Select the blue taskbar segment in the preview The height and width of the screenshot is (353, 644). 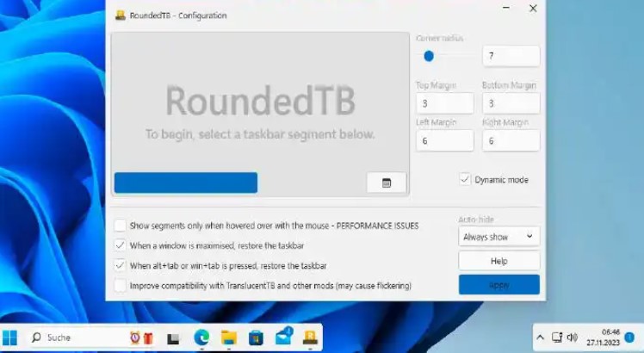click(186, 183)
